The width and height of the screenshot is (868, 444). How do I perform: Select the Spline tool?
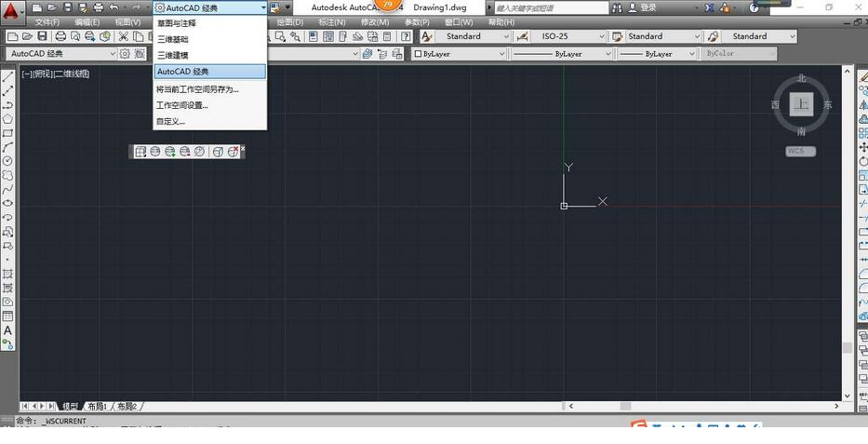[7, 189]
